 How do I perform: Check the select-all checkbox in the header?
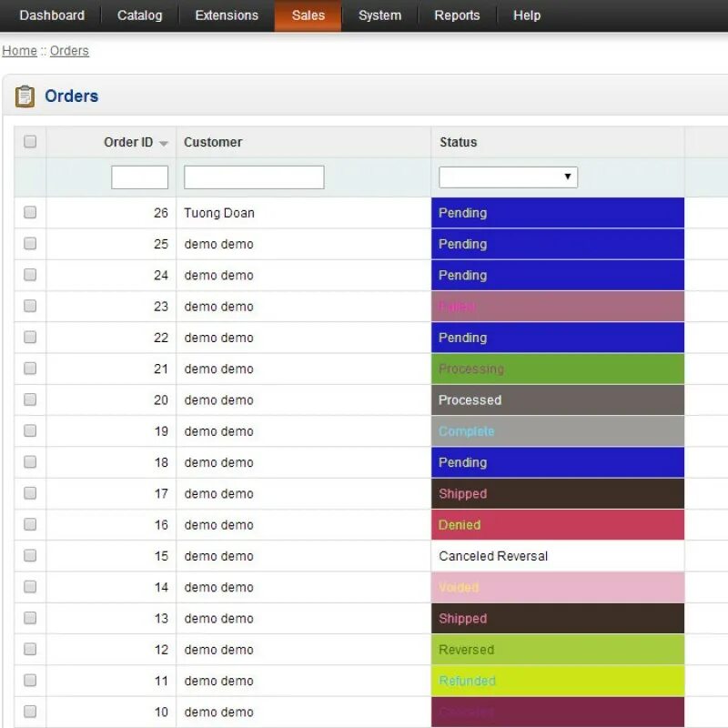click(30, 142)
